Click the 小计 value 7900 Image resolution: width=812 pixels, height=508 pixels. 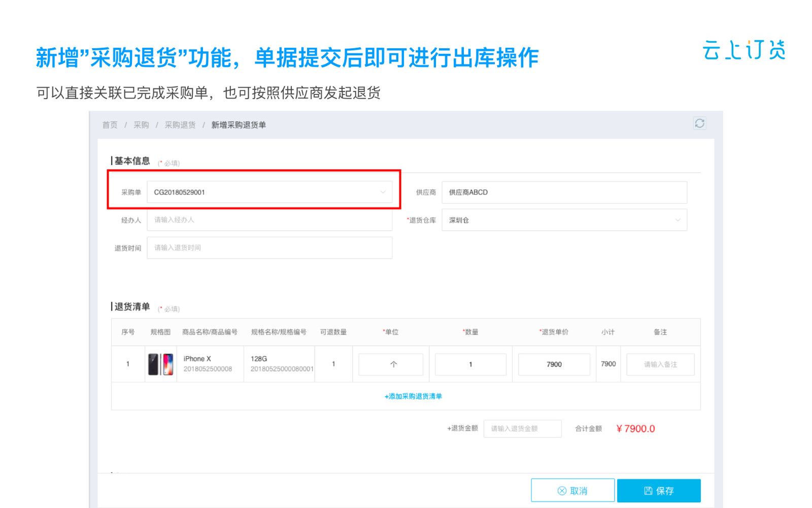608,364
